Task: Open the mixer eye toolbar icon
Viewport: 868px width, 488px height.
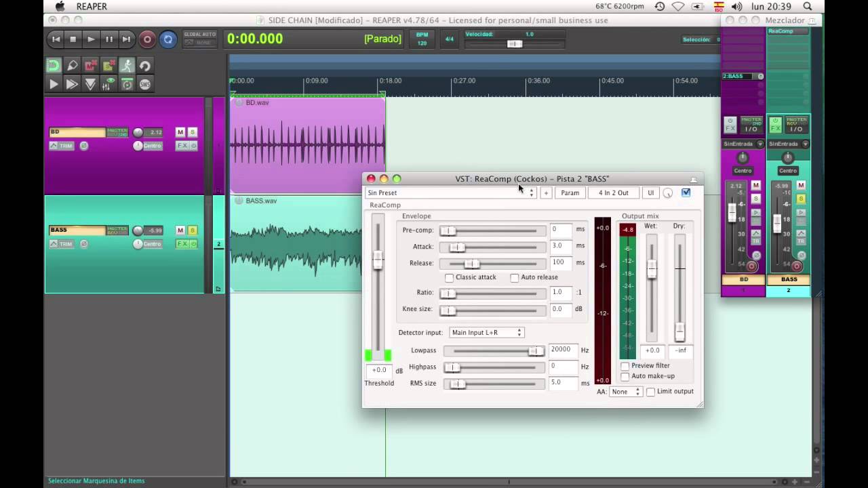Action: click(108, 84)
